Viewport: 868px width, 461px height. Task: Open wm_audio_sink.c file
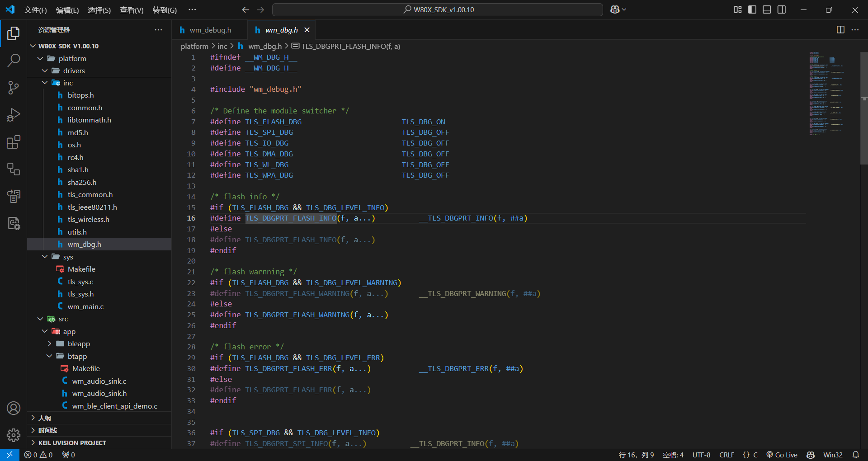click(x=99, y=381)
